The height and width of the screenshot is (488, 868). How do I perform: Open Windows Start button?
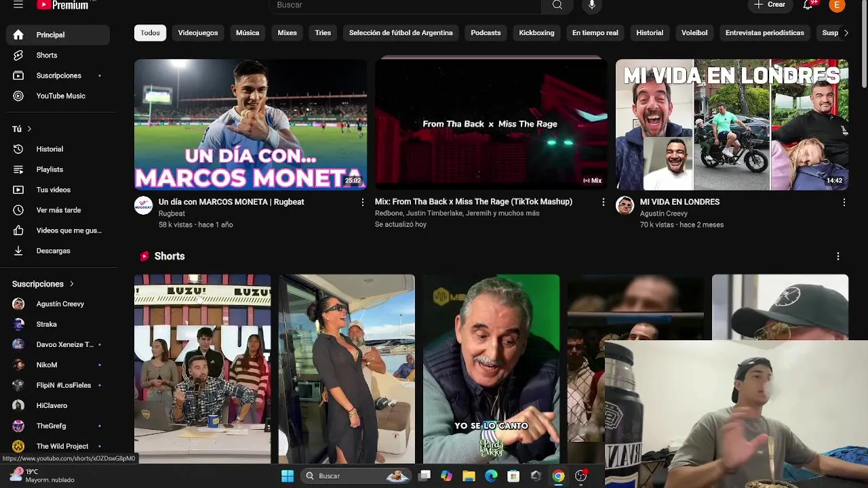288,476
